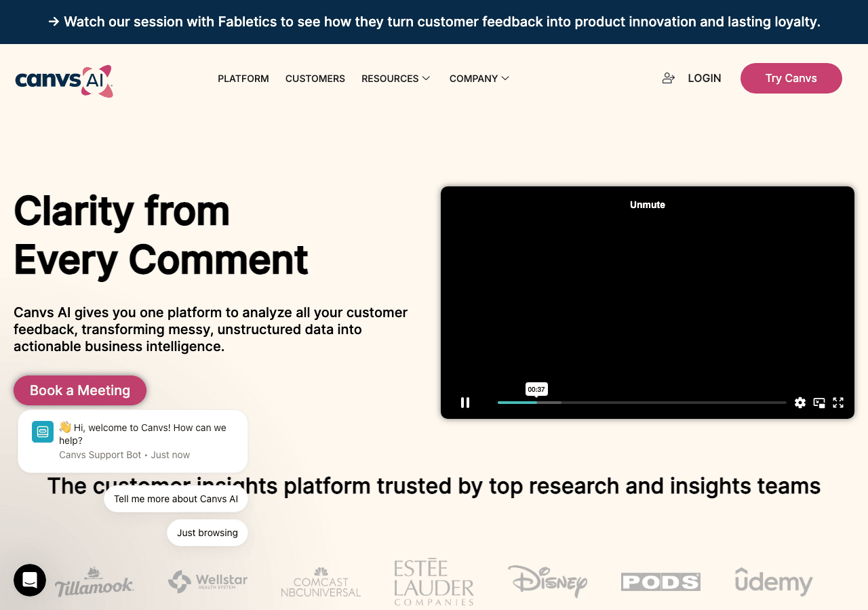Pause the video with the pause icon
Screen dimensions: 868x610
tap(465, 403)
